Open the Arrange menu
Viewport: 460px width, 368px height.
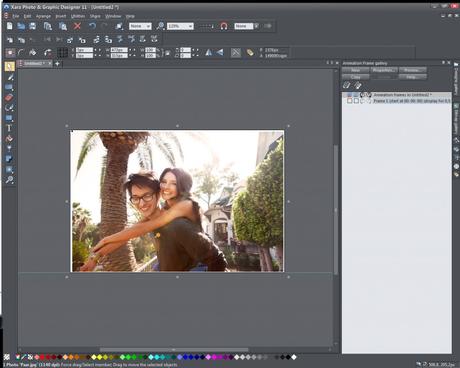pos(43,16)
